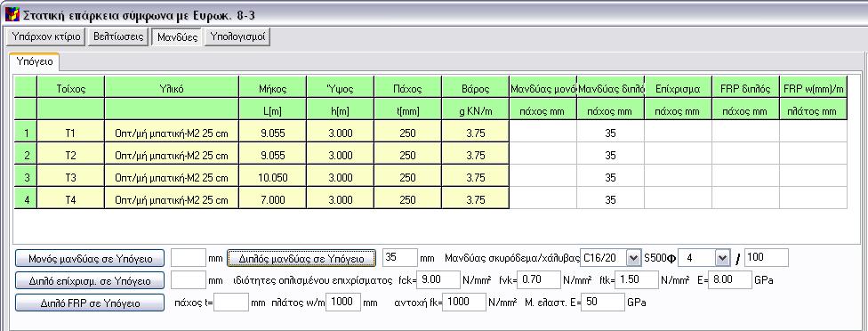This screenshot has width=868, height=331.
Task: Open the Υπάρχον κτίριο tab
Action: coord(45,37)
